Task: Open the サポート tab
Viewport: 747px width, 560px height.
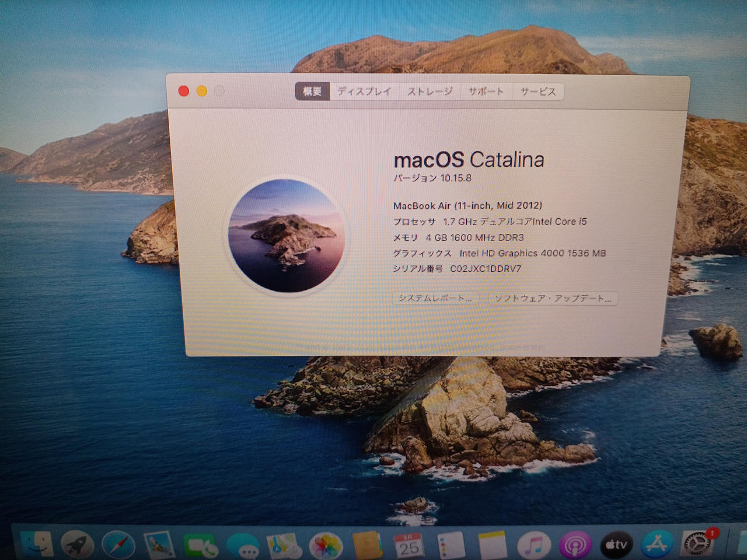Action: click(x=486, y=92)
